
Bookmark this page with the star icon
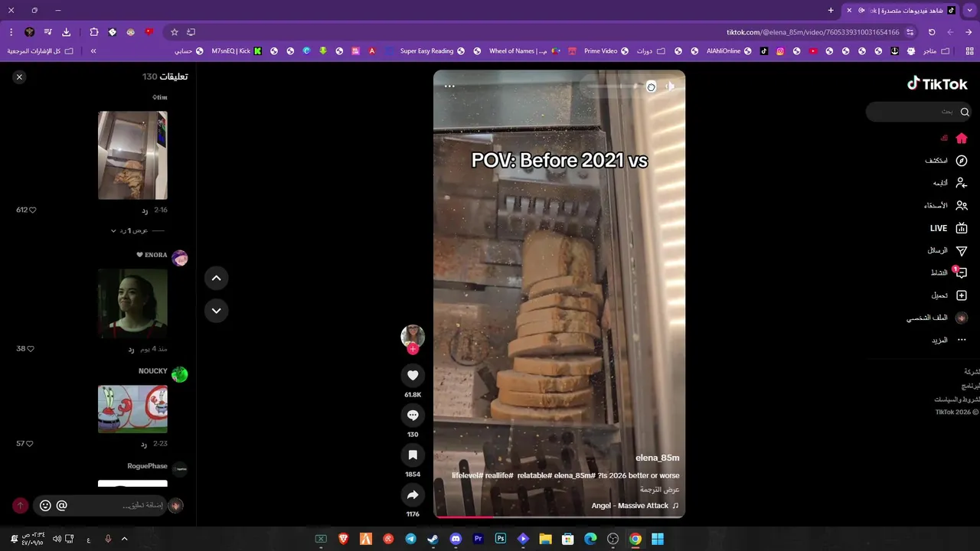click(175, 32)
